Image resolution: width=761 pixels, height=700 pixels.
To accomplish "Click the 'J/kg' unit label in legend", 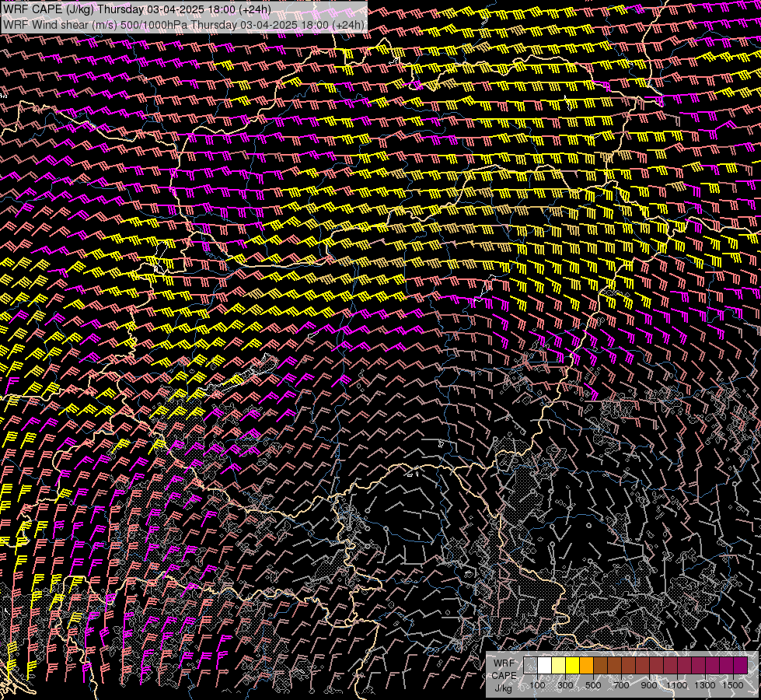I will (504, 688).
